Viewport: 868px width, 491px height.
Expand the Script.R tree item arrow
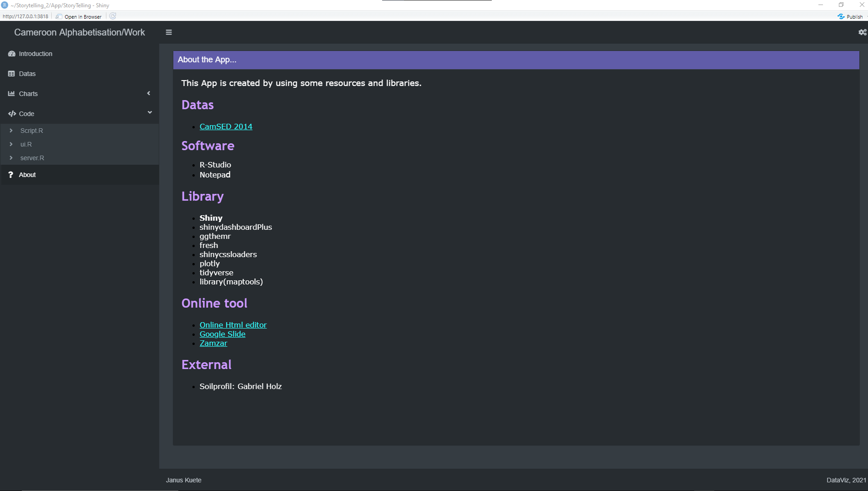[x=11, y=131]
